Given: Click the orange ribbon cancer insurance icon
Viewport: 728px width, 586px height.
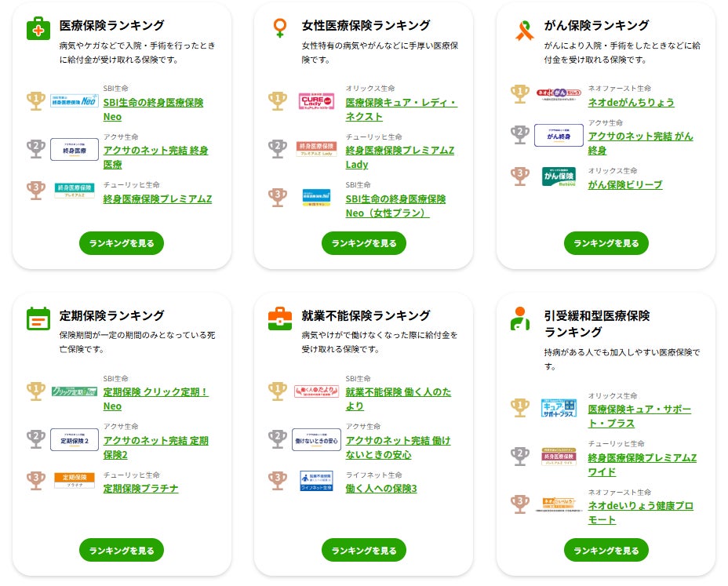Looking at the screenshot, I should [x=522, y=30].
